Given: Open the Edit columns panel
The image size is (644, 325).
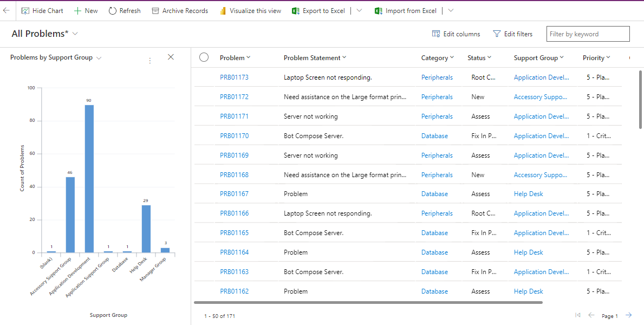Looking at the screenshot, I should 456,34.
